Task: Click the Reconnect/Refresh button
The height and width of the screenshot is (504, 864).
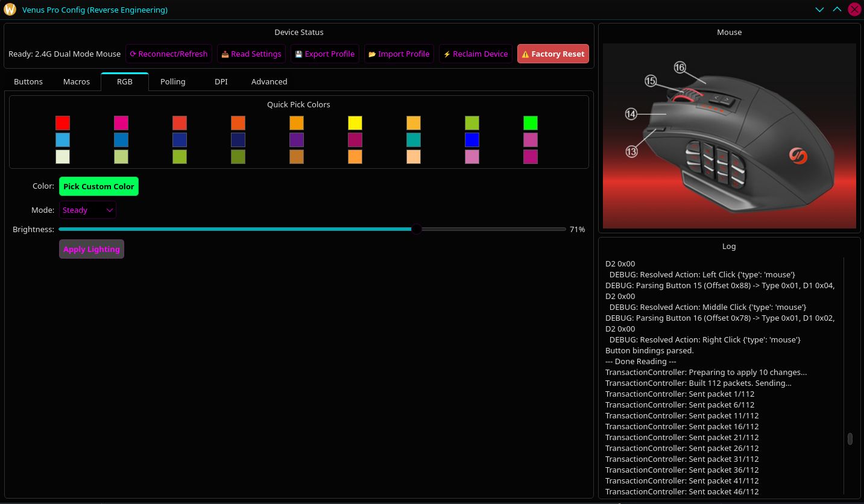Action: coord(169,54)
